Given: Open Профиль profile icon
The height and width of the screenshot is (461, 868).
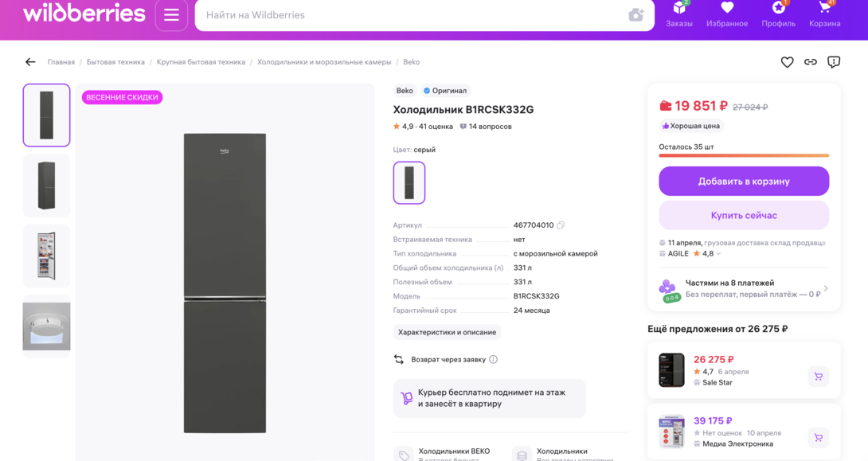Looking at the screenshot, I should click(778, 14).
